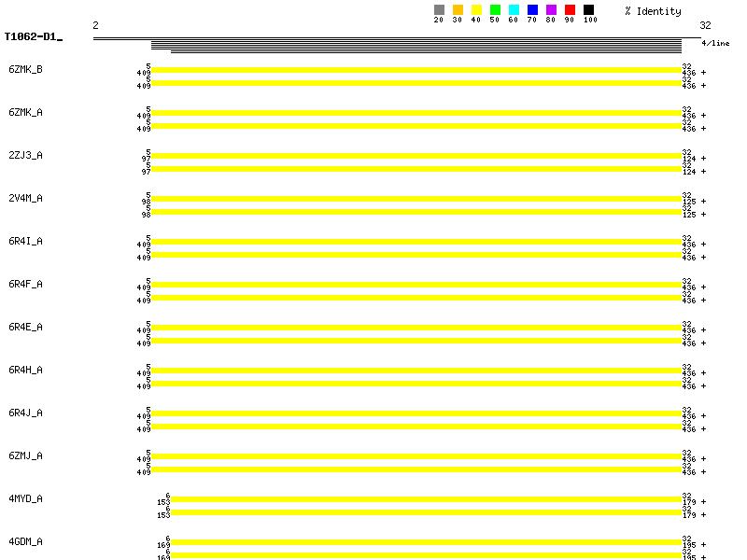747x560 pixels.
Task: Open hit 6ZMK_B
Action: [x=25, y=70]
